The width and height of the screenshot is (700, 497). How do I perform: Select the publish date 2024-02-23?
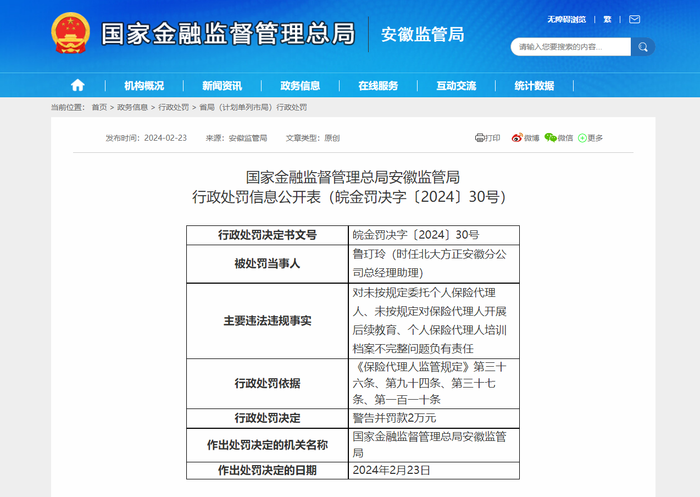tap(165, 138)
